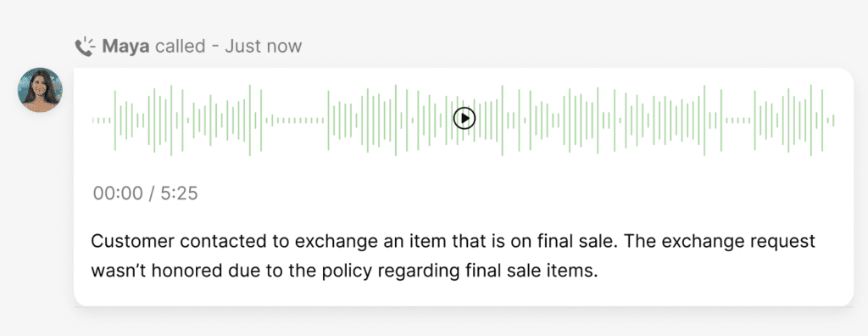Jump to dotted silent gap near waveform end

(738, 120)
